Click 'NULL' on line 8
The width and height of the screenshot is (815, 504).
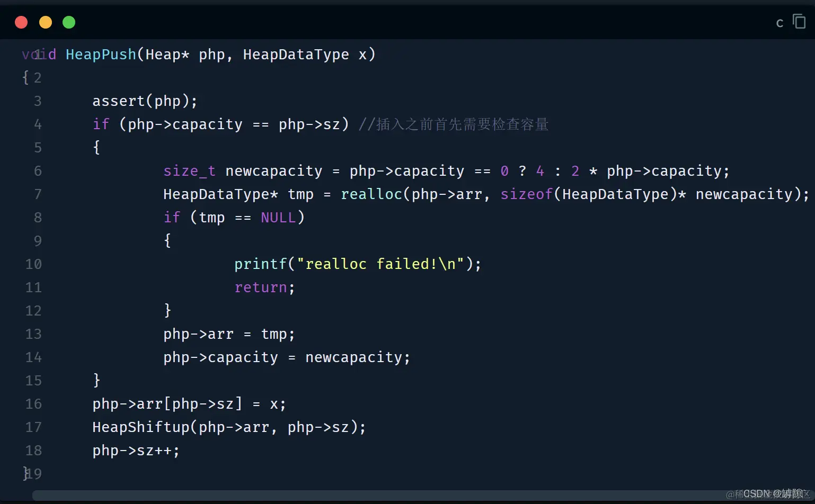(278, 218)
